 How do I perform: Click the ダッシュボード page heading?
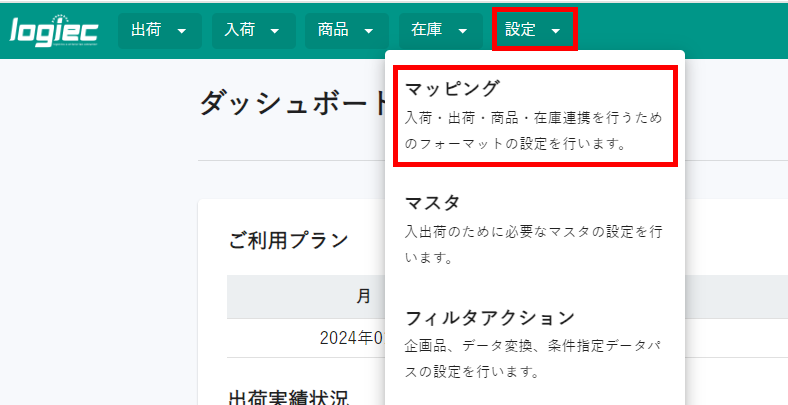[x=292, y=103]
